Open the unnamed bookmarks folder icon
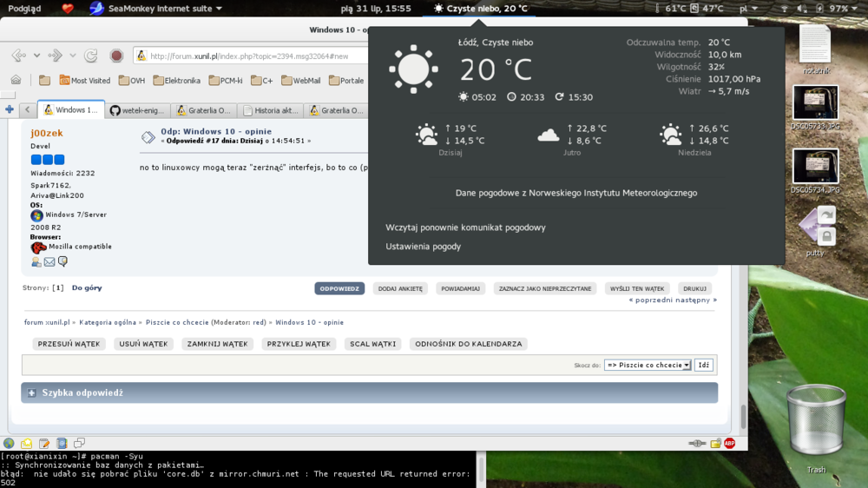This screenshot has width=868, height=488. click(x=45, y=80)
